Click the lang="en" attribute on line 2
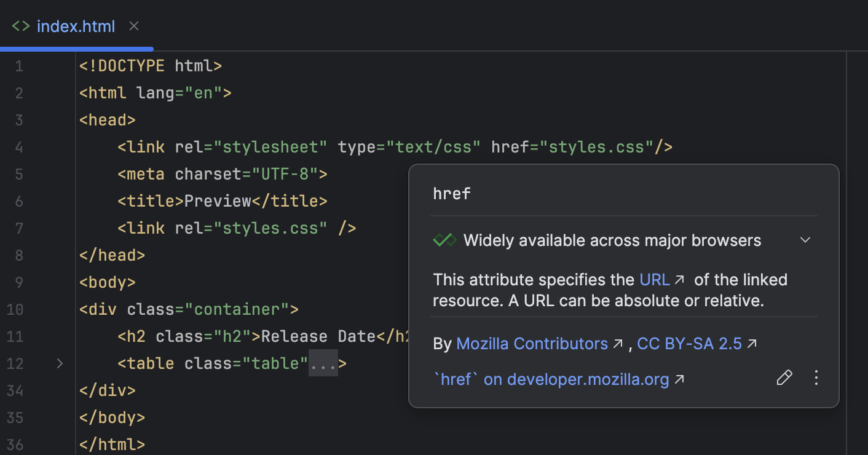 180,93
